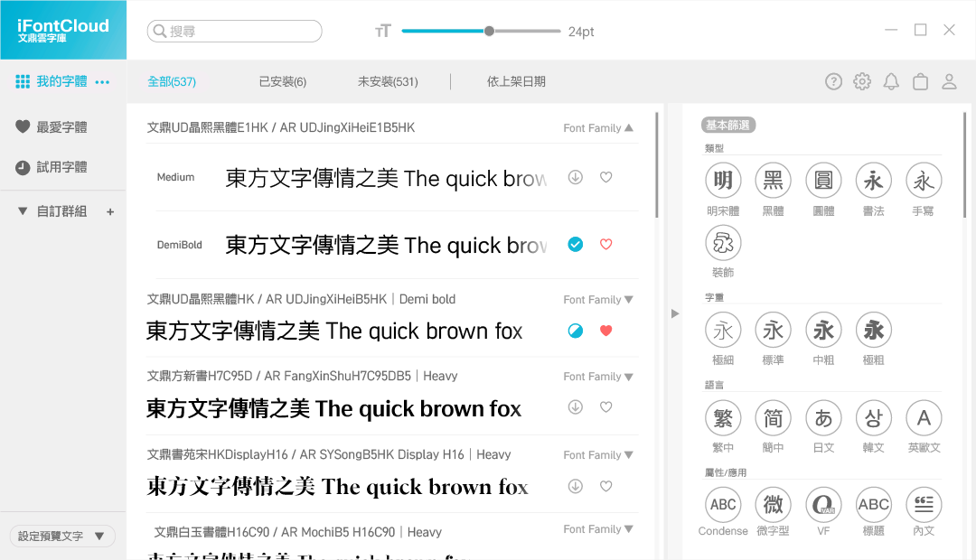Filter fonts by 手寫 handwriting style
This screenshot has height=560, width=976.
(924, 180)
